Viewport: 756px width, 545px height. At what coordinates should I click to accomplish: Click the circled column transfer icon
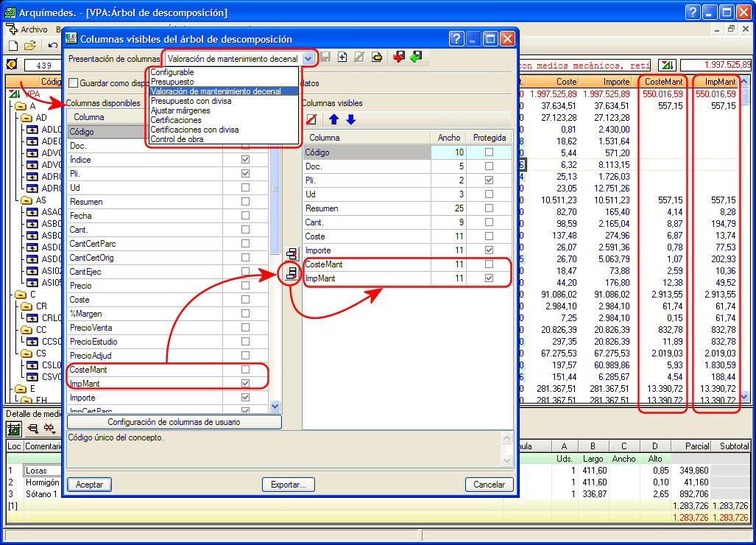click(292, 273)
